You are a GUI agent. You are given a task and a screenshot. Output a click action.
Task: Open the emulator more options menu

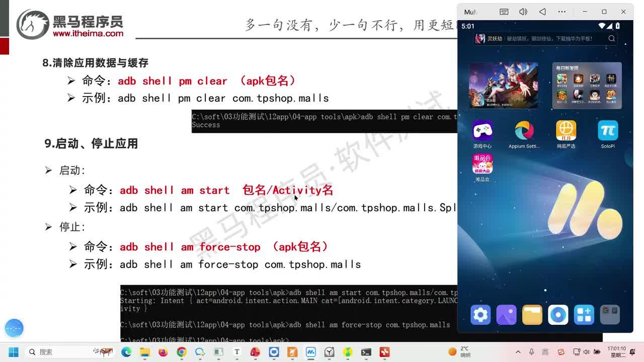point(562,12)
